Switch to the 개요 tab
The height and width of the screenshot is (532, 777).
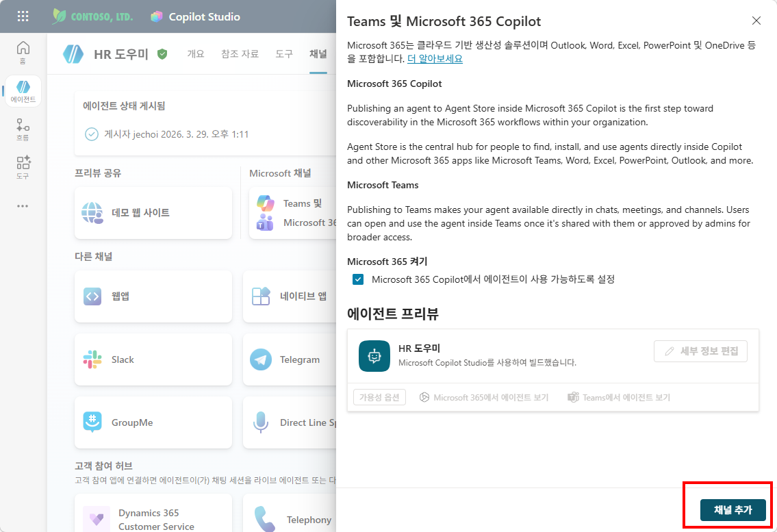(196, 53)
